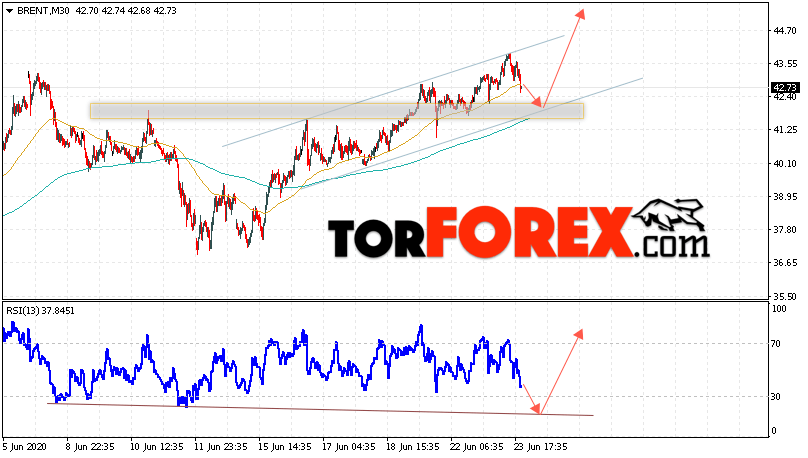Select the RSI 70 level label
This screenshot has width=808, height=458.
click(777, 344)
